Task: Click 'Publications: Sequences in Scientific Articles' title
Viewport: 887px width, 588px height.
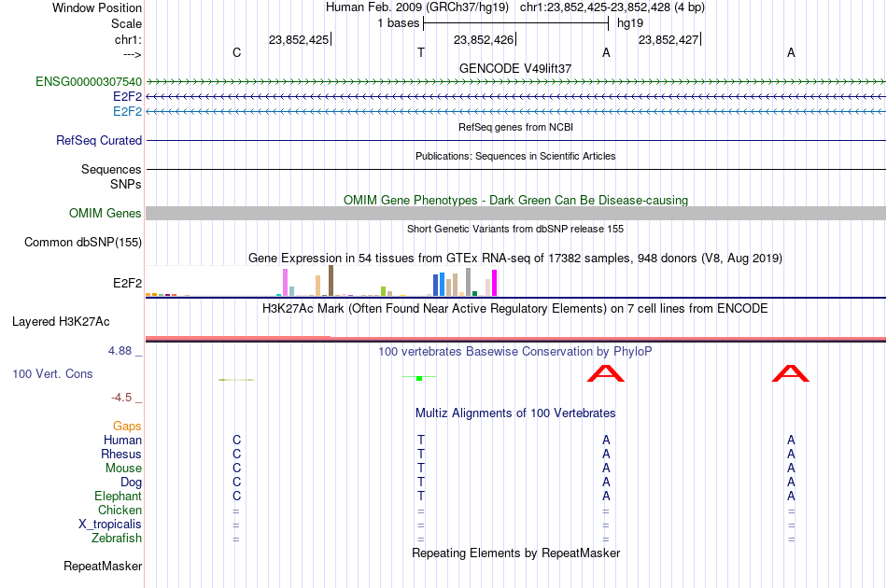Action: [515, 156]
